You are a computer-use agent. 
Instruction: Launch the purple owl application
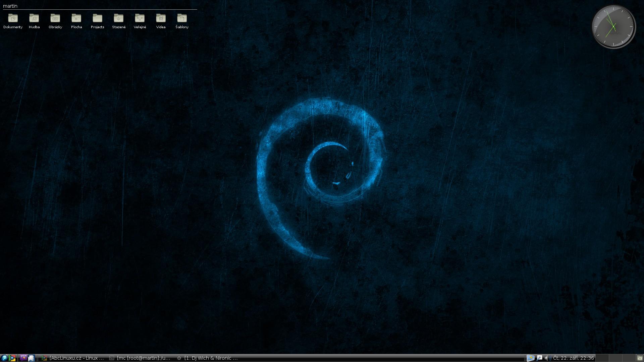click(23, 358)
